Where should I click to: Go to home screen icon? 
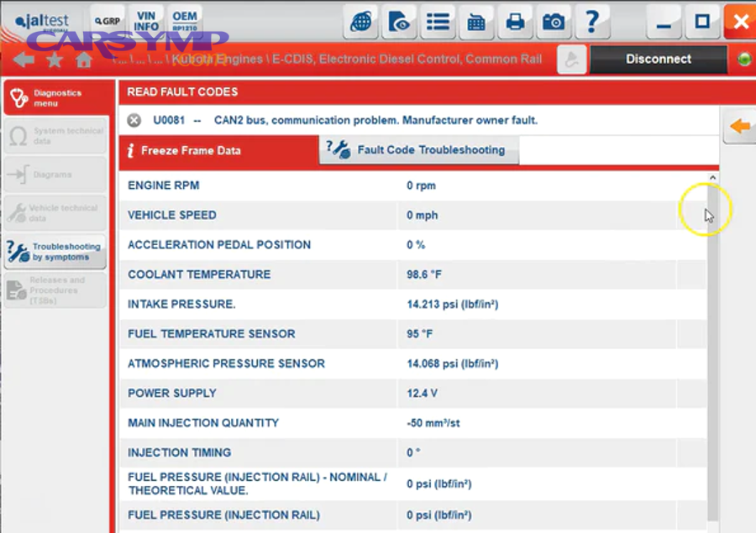84,60
